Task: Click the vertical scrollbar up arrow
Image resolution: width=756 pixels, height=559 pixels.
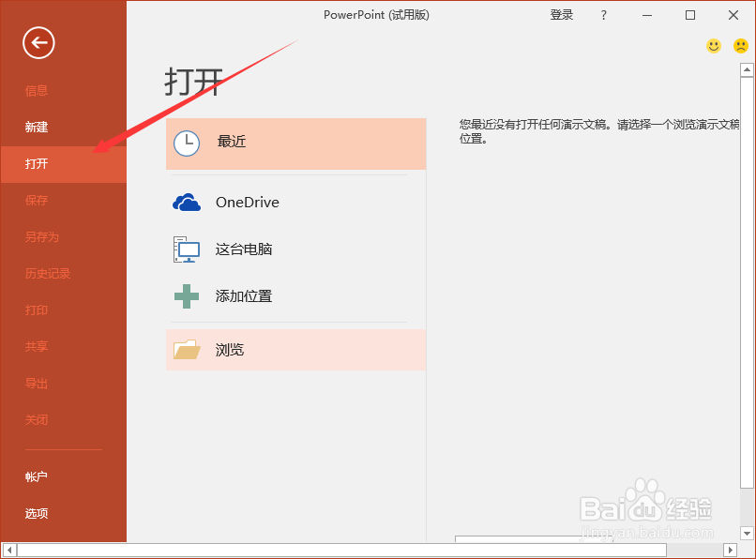Action: tap(747, 70)
